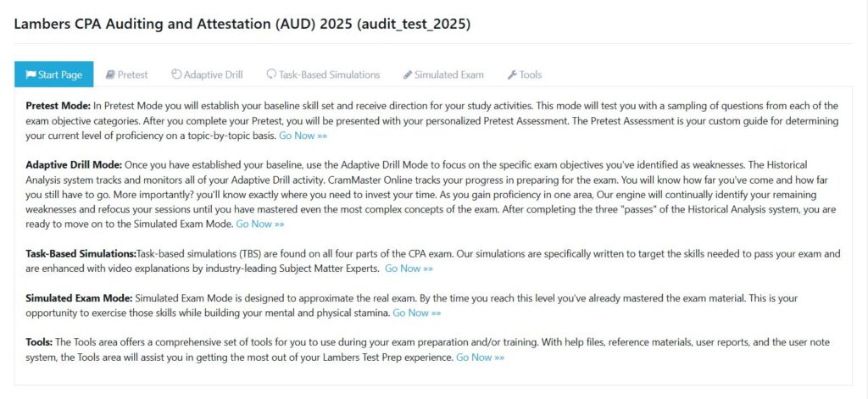868x399 pixels.
Task: Select the Start Page tab label
Action: (x=60, y=75)
